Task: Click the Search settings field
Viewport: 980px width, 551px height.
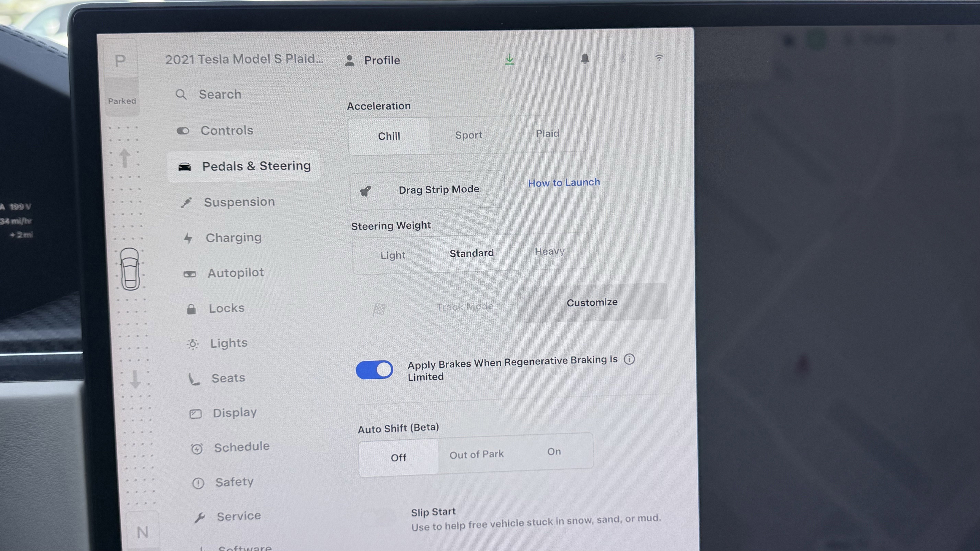Action: (x=220, y=94)
